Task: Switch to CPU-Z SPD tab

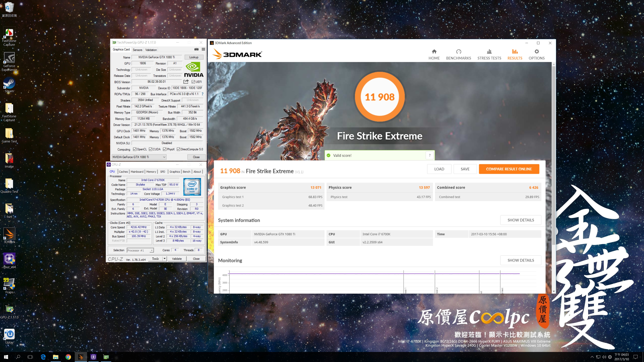Action: [x=163, y=172]
